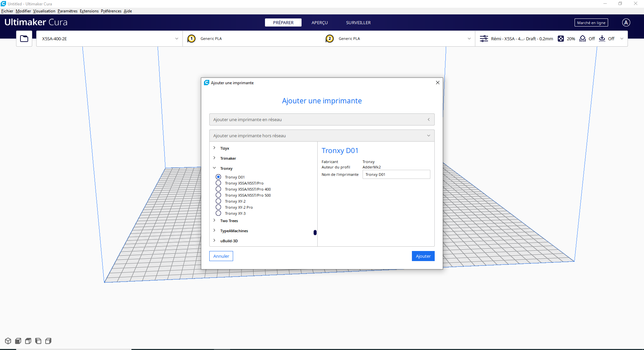Screen dimensions: 644x350
Task: Switch to front view cube icon
Action: 18,341
